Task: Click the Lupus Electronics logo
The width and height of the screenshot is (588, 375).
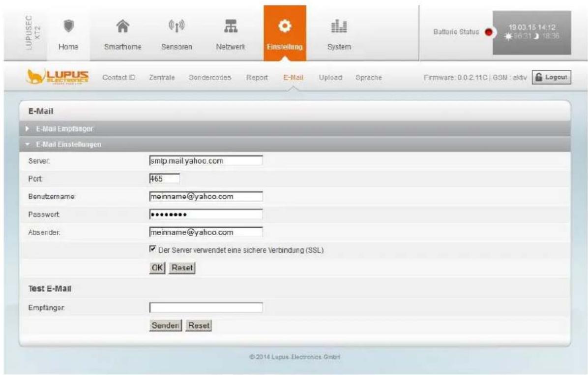Action: 58,77
